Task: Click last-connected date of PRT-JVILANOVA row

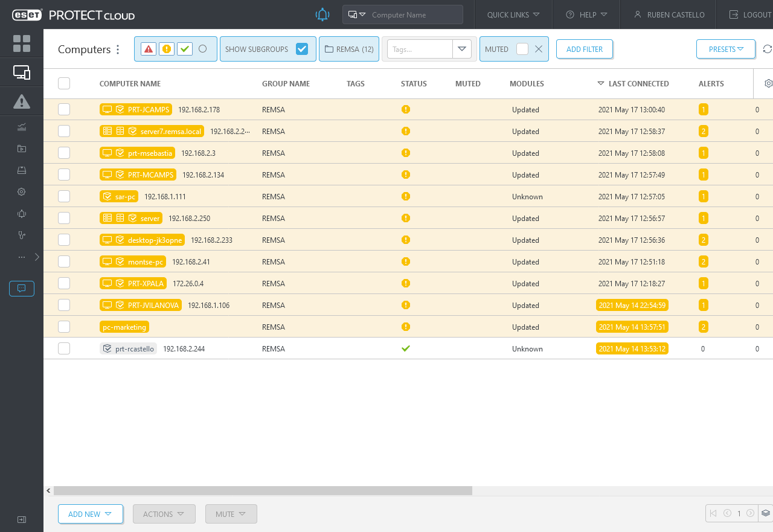Action: pyautogui.click(x=632, y=305)
